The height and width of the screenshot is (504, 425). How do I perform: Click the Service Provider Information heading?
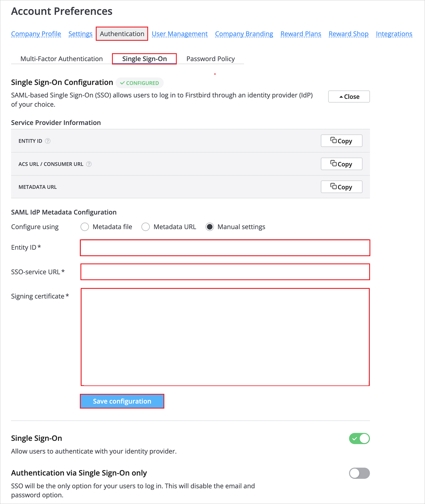tap(56, 123)
